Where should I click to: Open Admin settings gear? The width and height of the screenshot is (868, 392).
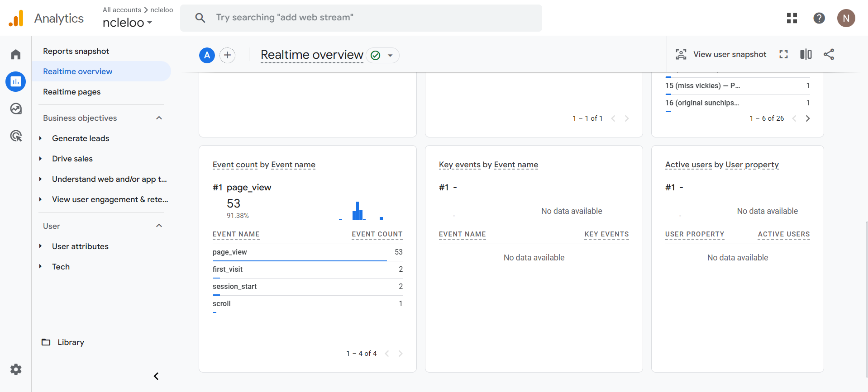point(16,369)
